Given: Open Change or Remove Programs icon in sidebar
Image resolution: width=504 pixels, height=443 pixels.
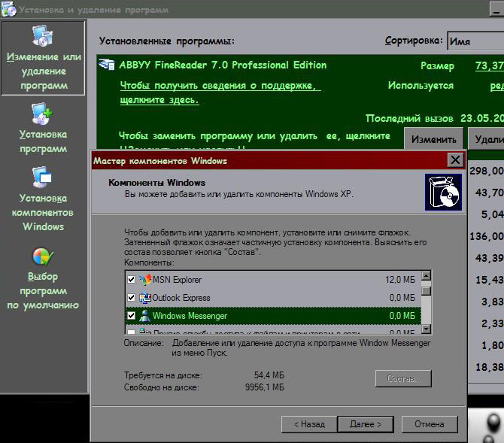Looking at the screenshot, I should coord(42,35).
